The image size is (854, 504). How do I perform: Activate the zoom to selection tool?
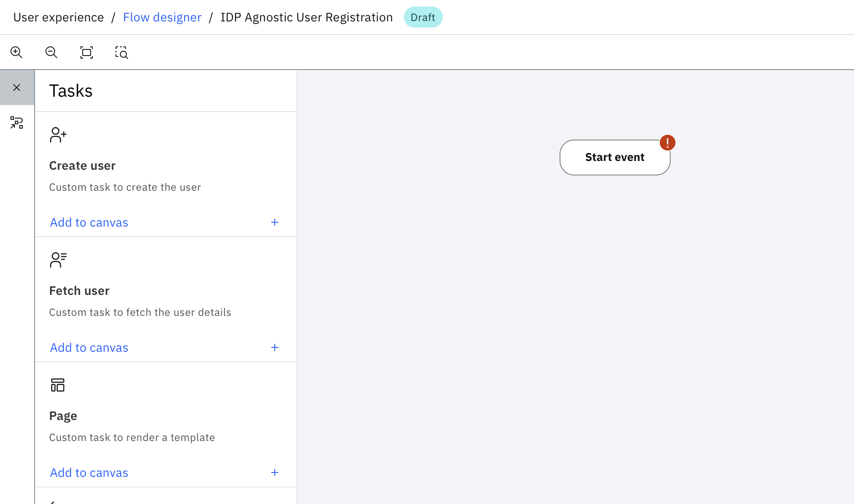(121, 52)
